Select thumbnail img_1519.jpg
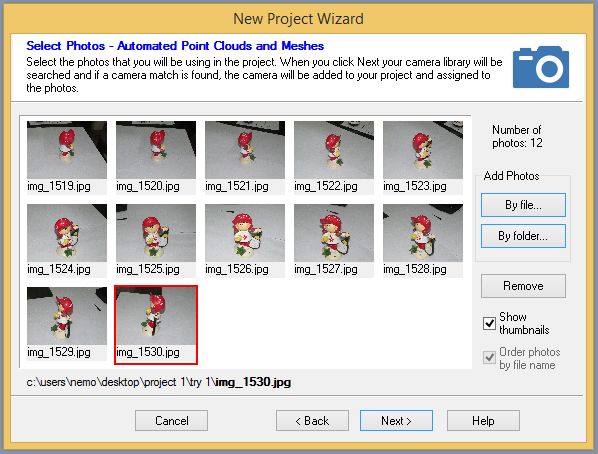598x454 pixels. tap(67, 157)
